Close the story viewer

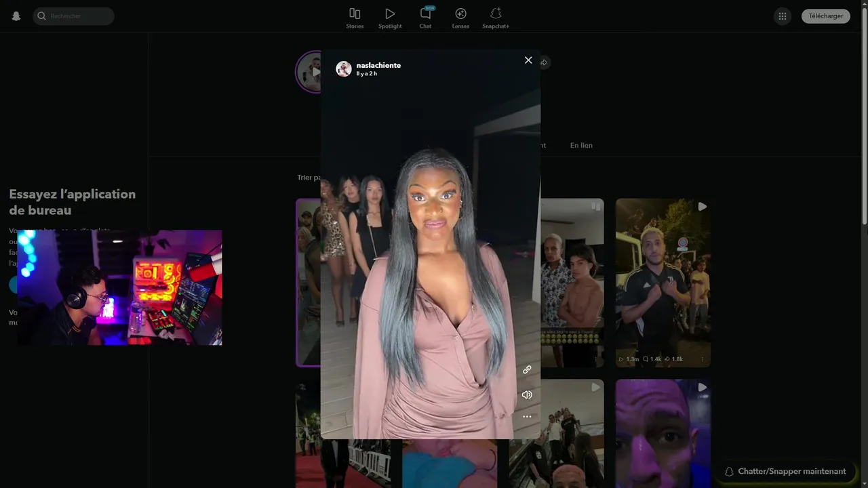coord(528,60)
